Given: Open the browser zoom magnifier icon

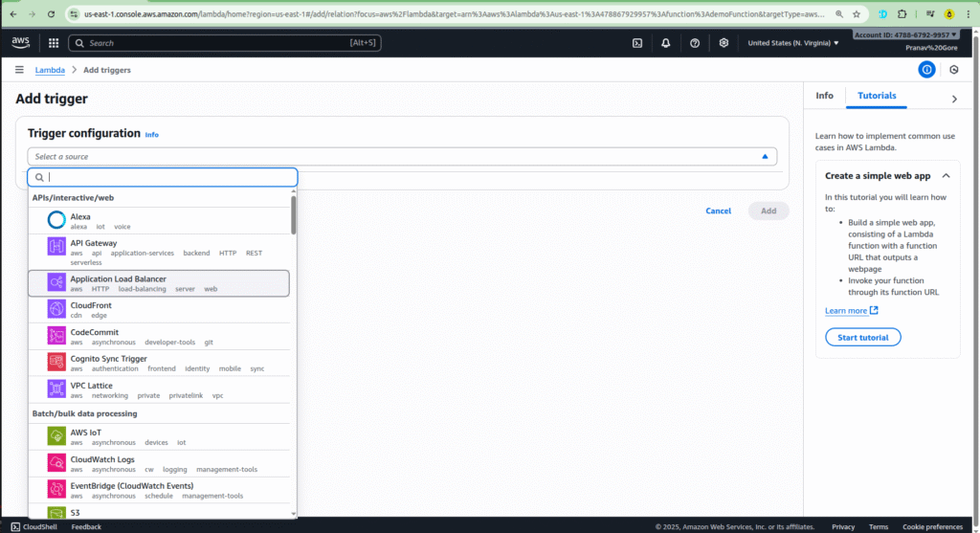Looking at the screenshot, I should [x=839, y=13].
